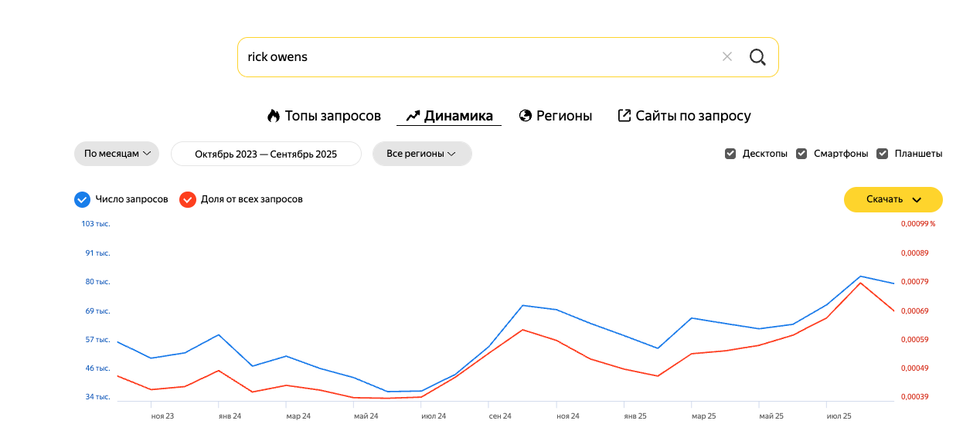Open the Сайты по запросу link
The image size is (980, 431).
[693, 116]
